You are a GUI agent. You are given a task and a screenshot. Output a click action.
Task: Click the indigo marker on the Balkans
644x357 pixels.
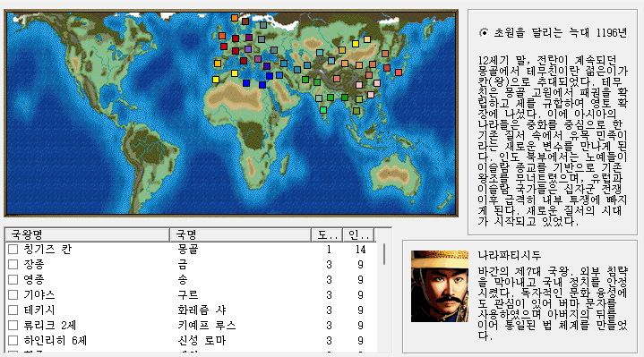(x=267, y=66)
